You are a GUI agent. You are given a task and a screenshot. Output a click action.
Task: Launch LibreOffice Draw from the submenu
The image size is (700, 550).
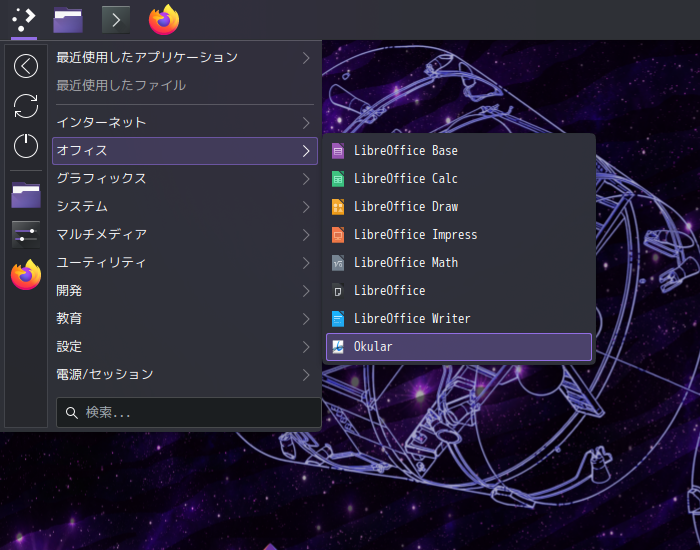[x=459, y=207]
